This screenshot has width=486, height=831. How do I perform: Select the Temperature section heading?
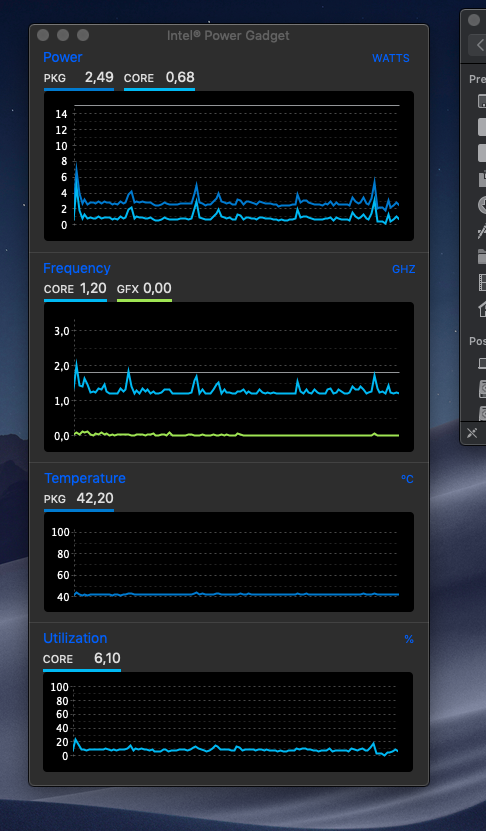(85, 478)
